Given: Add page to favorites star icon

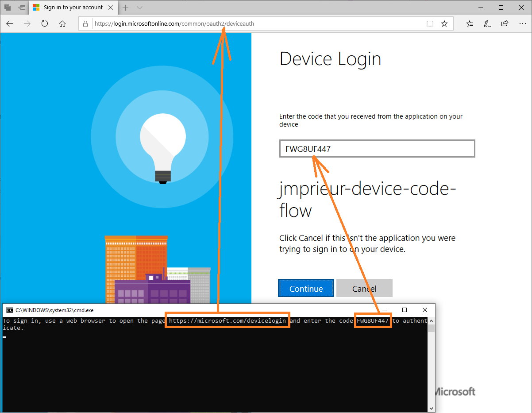Looking at the screenshot, I should tap(444, 24).
